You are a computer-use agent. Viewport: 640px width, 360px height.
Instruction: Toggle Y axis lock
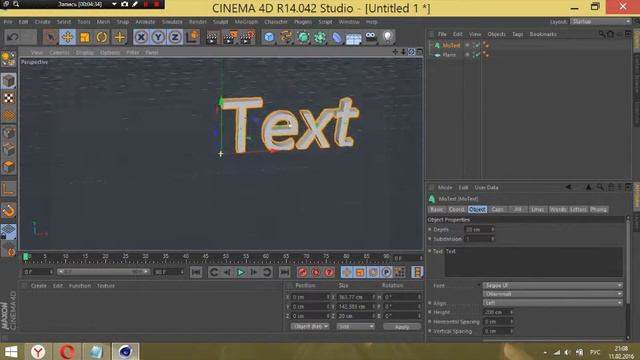pyautogui.click(x=158, y=37)
